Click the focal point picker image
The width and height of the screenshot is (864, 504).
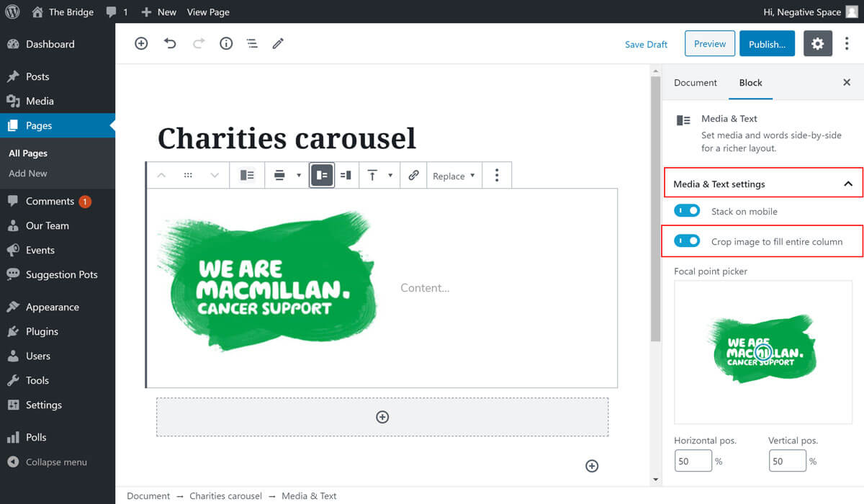(x=762, y=351)
